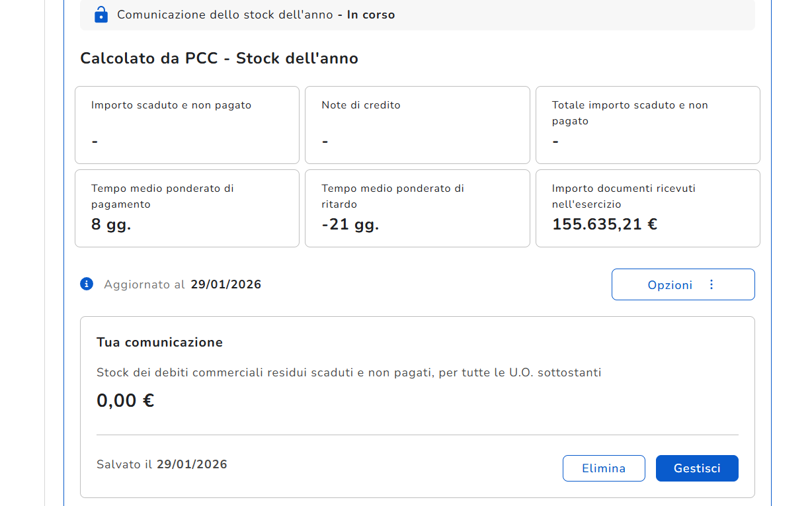Select the Importo scaduto e non pagato card
The image size is (812, 506).
[187, 125]
